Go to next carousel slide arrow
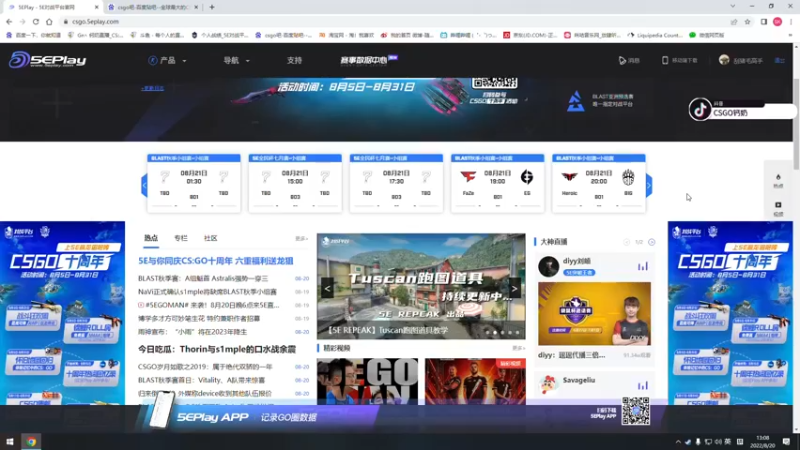Screen dimensions: 800x450 coord(514,289)
